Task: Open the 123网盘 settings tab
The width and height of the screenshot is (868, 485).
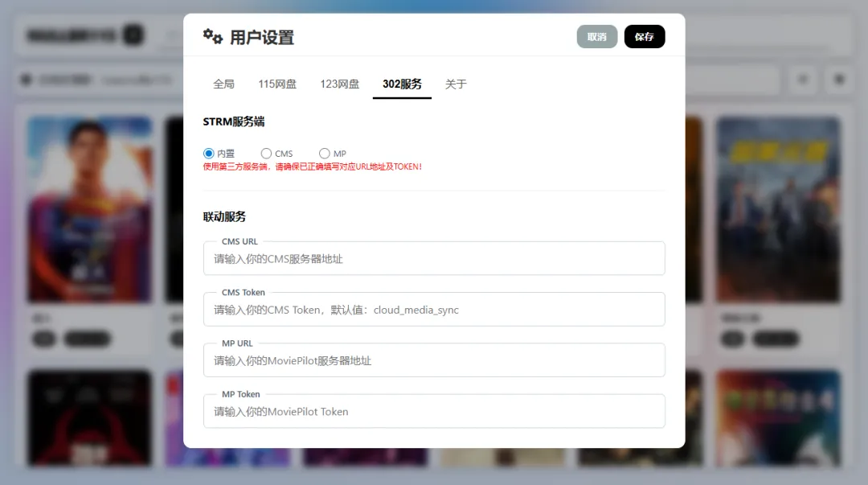Action: [x=339, y=84]
